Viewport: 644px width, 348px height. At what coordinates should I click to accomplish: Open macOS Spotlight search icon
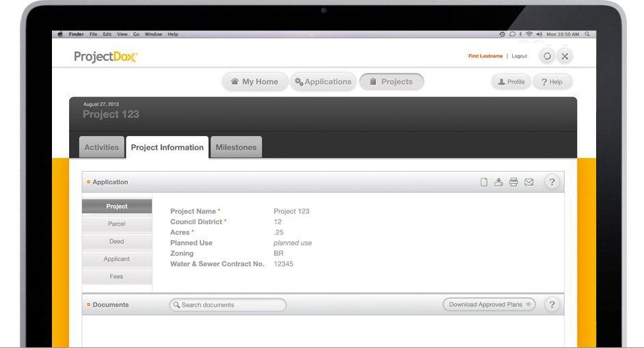[589, 34]
